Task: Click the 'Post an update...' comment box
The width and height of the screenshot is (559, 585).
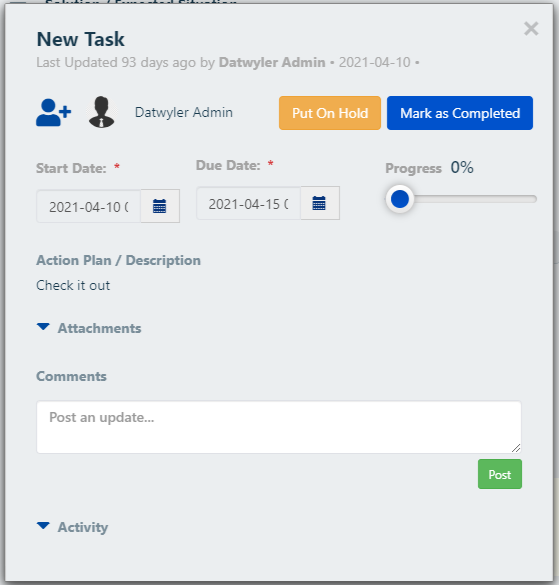Action: click(279, 427)
